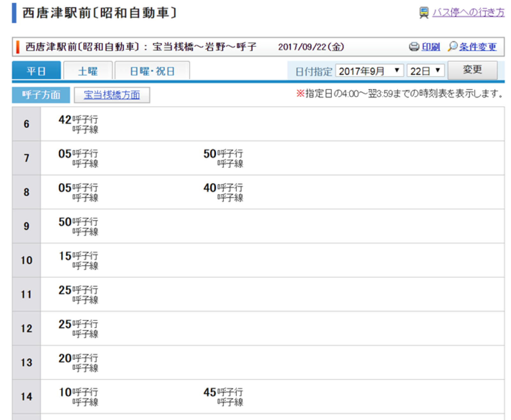The image size is (511, 420).
Task: Open the バス停への行き方 link
Action: click(x=469, y=12)
